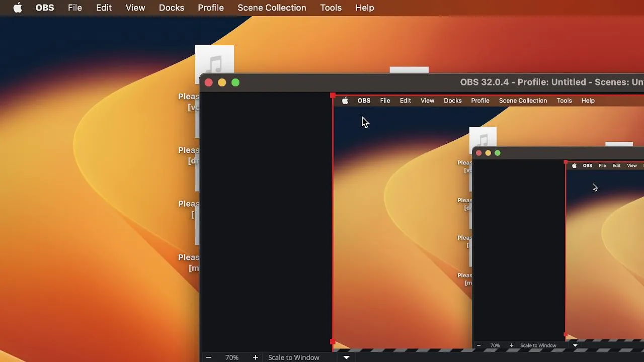This screenshot has height=362, width=644.
Task: Click Scene Collection shown inside the OBS preview
Action: click(x=523, y=101)
